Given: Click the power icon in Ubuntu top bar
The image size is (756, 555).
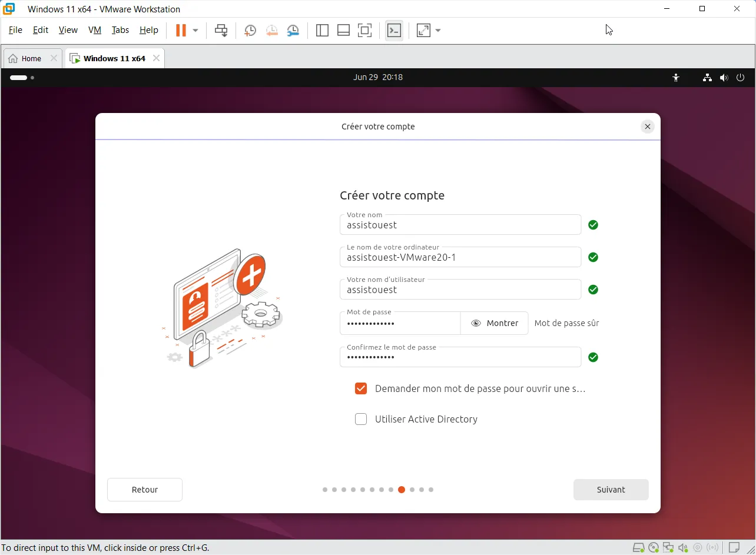Looking at the screenshot, I should coord(741,78).
